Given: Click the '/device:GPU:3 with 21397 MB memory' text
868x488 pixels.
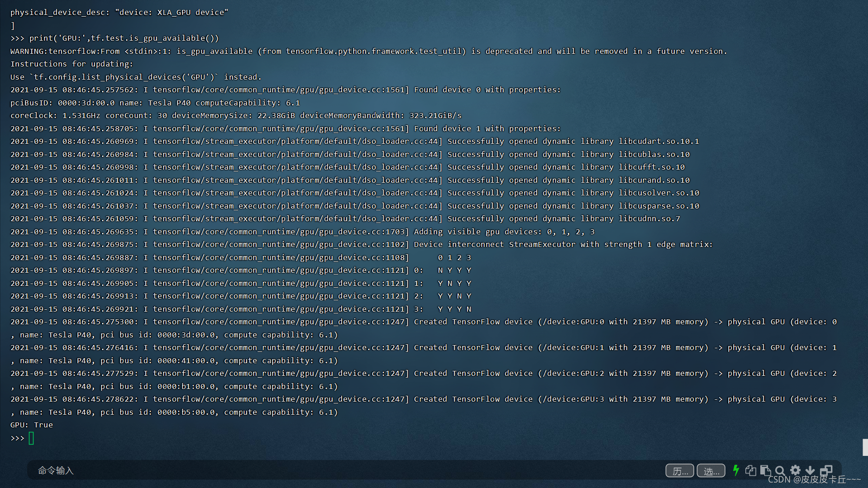Looking at the screenshot, I should click(x=623, y=399).
